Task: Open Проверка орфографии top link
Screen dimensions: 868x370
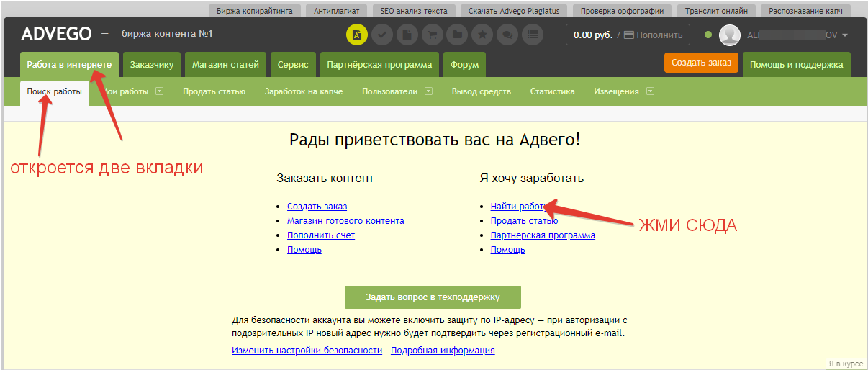Action: click(622, 11)
